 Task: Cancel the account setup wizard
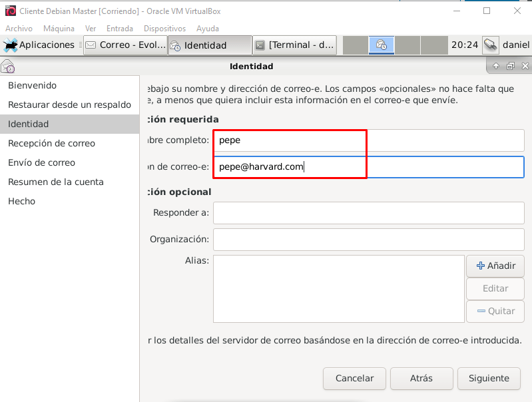coord(354,378)
